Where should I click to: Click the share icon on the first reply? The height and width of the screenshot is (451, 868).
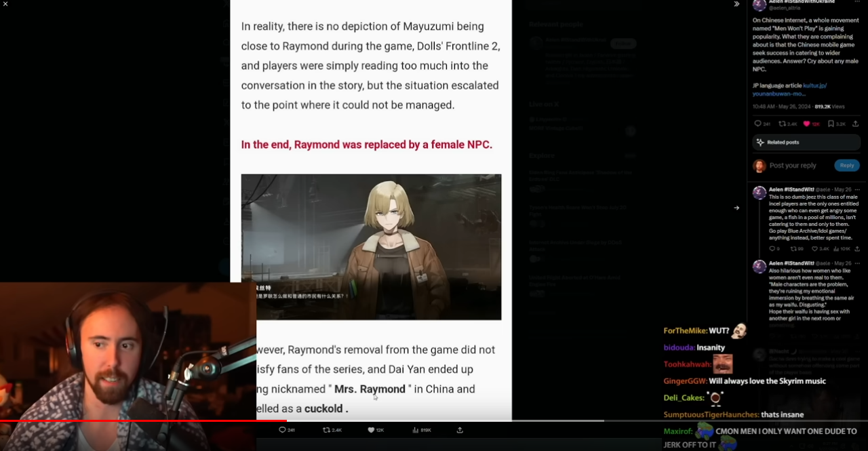tap(856, 249)
